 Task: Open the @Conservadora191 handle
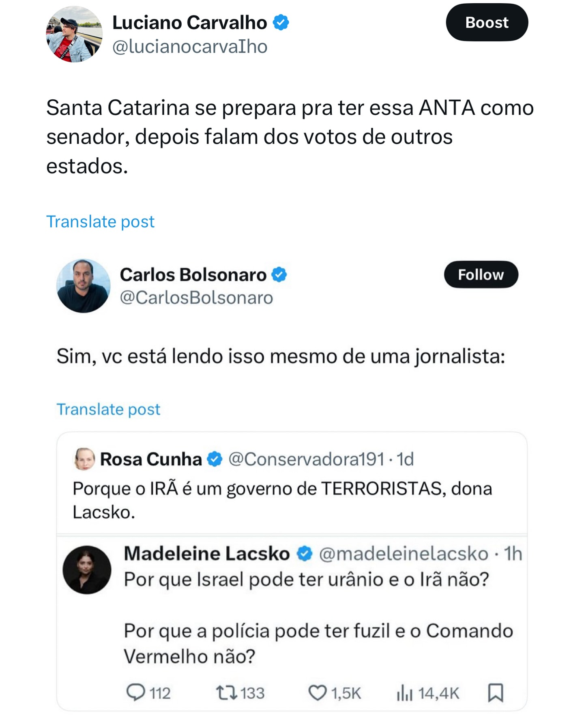point(306,459)
